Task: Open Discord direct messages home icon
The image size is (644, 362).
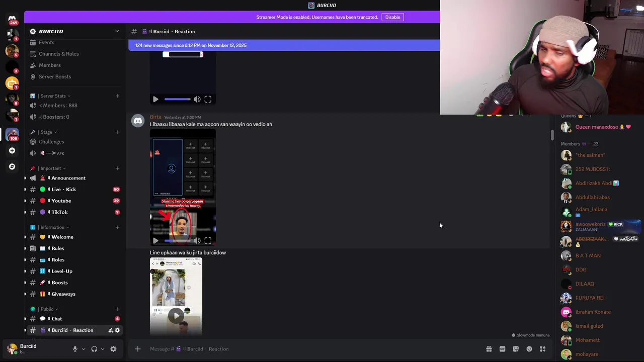Action: [x=12, y=19]
